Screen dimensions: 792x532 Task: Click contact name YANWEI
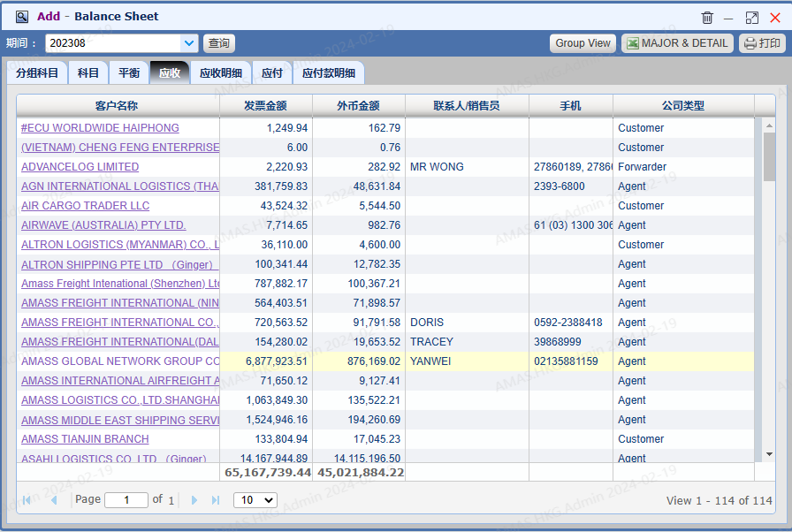point(430,361)
